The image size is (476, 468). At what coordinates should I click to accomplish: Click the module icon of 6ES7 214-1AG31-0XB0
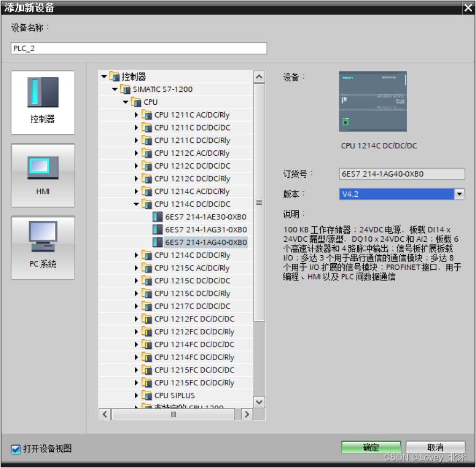click(x=157, y=229)
